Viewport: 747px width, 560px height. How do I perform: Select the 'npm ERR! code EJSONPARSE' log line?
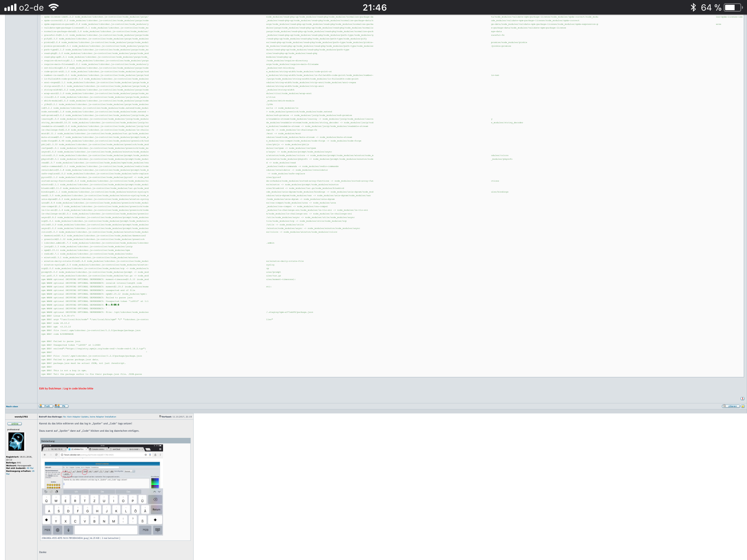coord(57,334)
